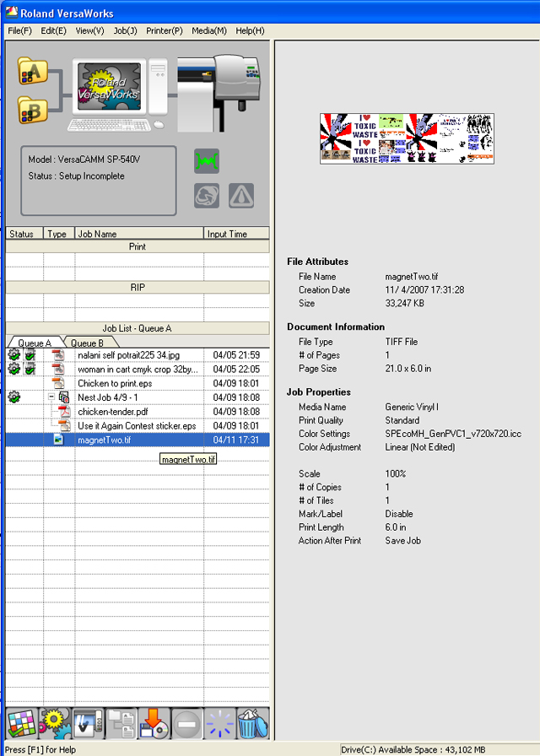Click the grey minus cancel icon
540x756 pixels.
point(186,724)
